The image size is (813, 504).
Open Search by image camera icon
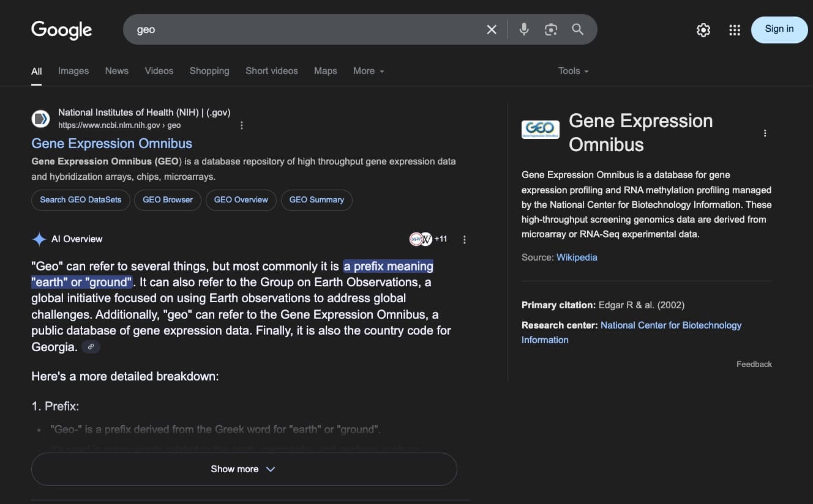coord(551,29)
